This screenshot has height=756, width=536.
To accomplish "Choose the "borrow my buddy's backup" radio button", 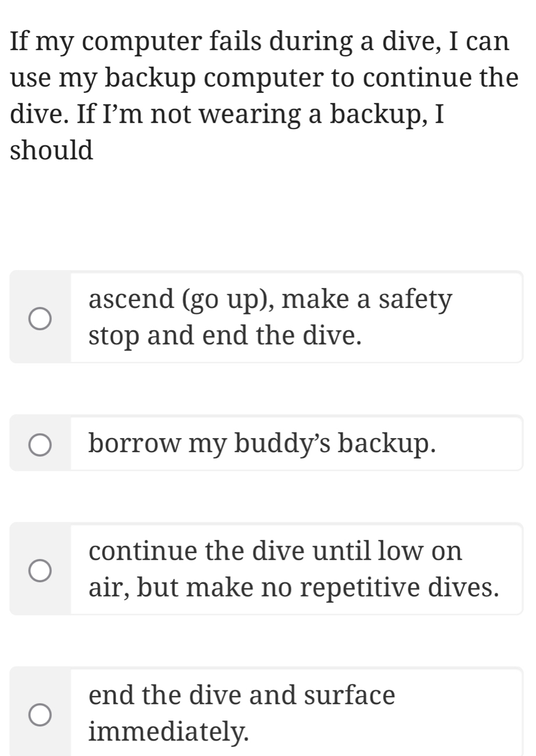I will tap(40, 445).
